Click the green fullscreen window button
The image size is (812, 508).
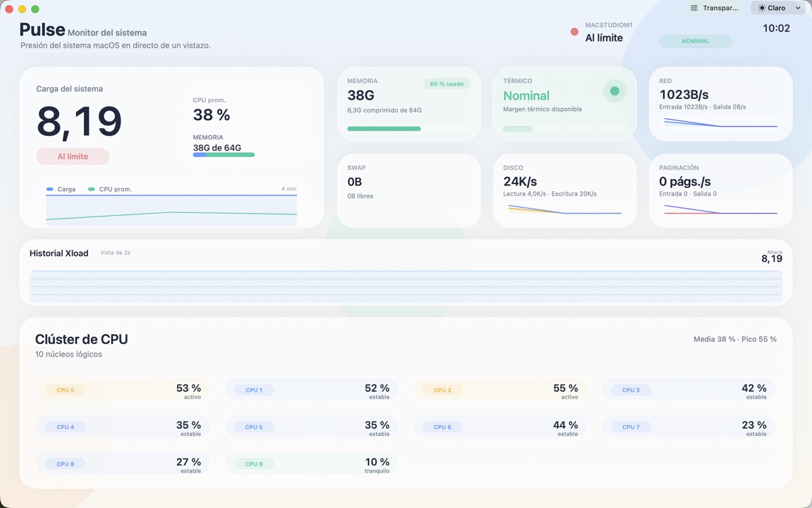pyautogui.click(x=35, y=9)
